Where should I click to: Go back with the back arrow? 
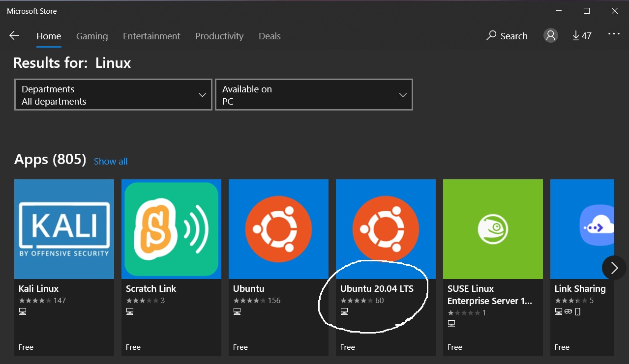click(x=14, y=35)
